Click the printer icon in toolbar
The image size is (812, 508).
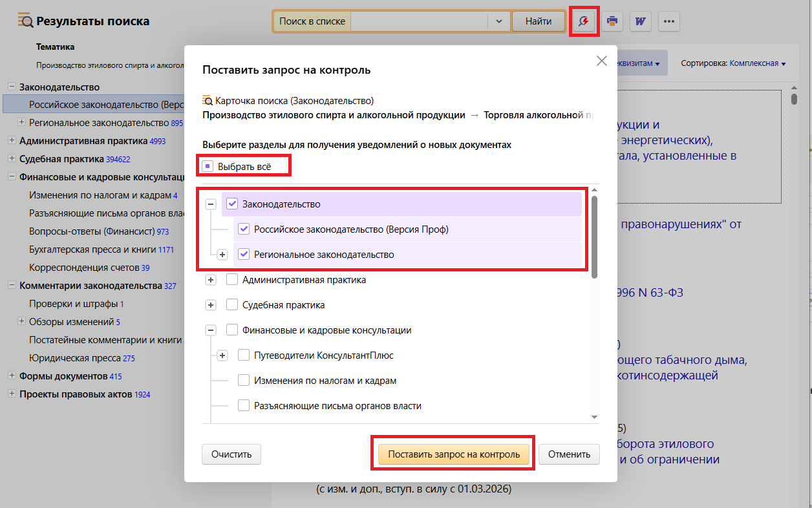(x=612, y=21)
